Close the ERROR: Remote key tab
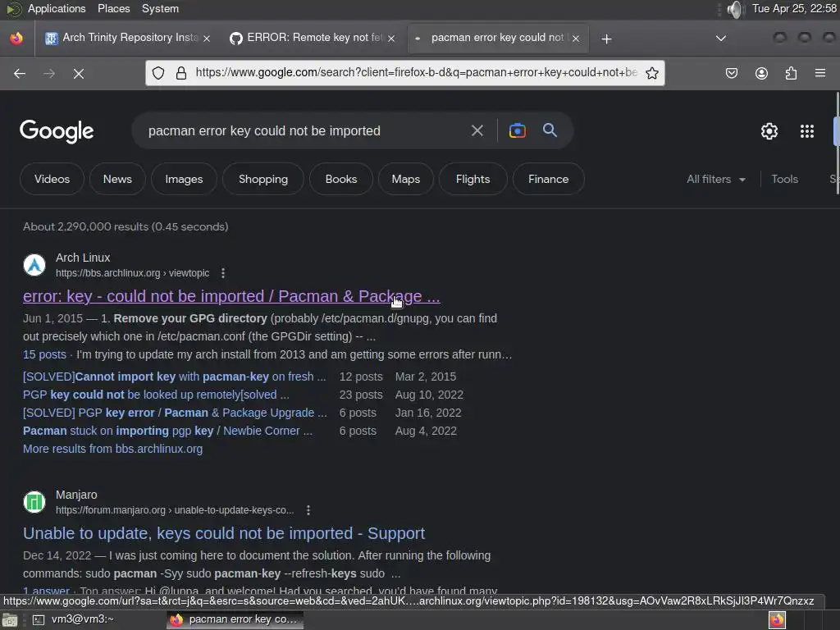 point(391,38)
